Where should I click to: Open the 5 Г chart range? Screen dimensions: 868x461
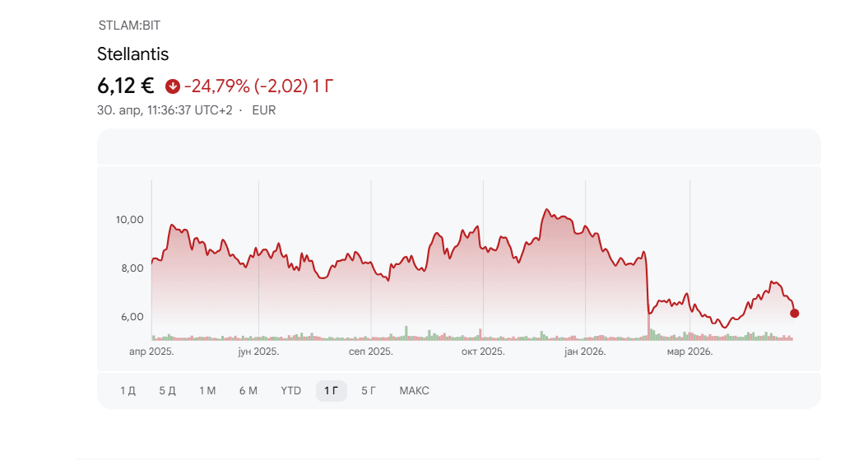369,391
